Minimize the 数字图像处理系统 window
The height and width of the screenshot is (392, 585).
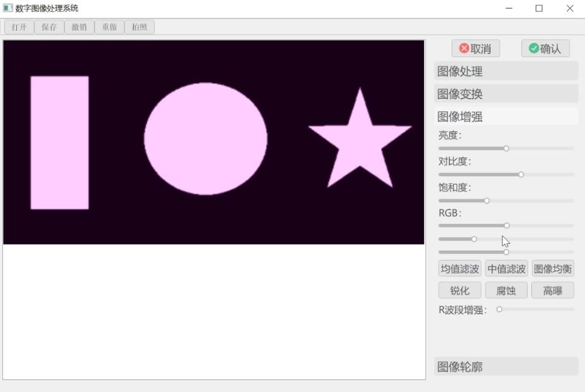click(509, 8)
